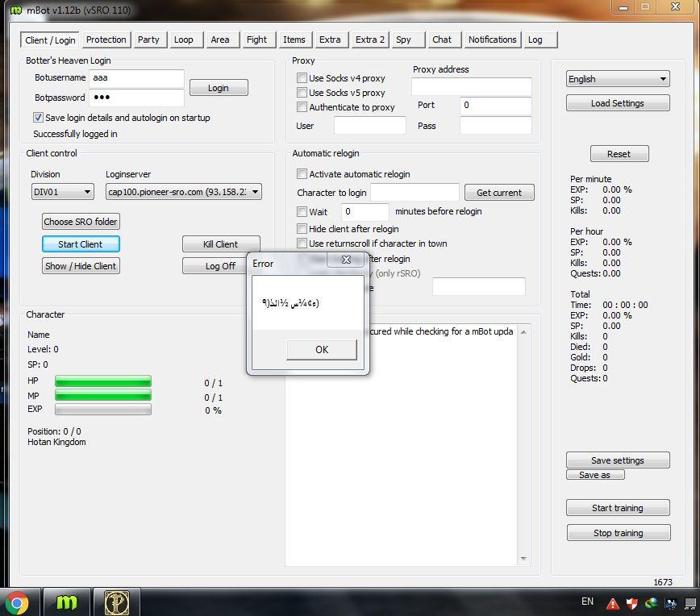Click the red warning triangle tray icon
The image size is (700, 616).
613,604
